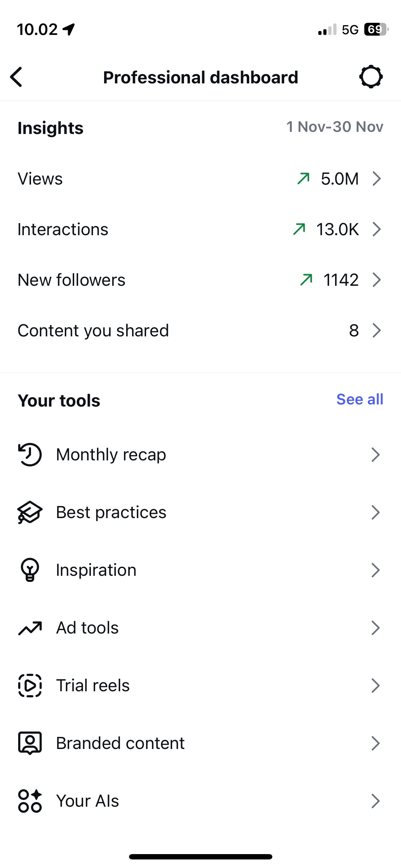
Task: Tap the Best practices graduation cap icon
Action: click(30, 512)
